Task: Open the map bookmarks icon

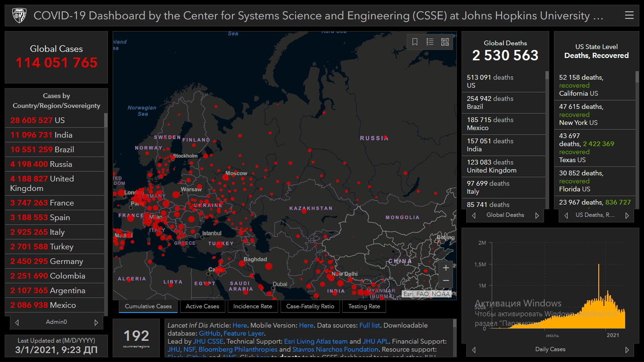Action: pyautogui.click(x=415, y=42)
